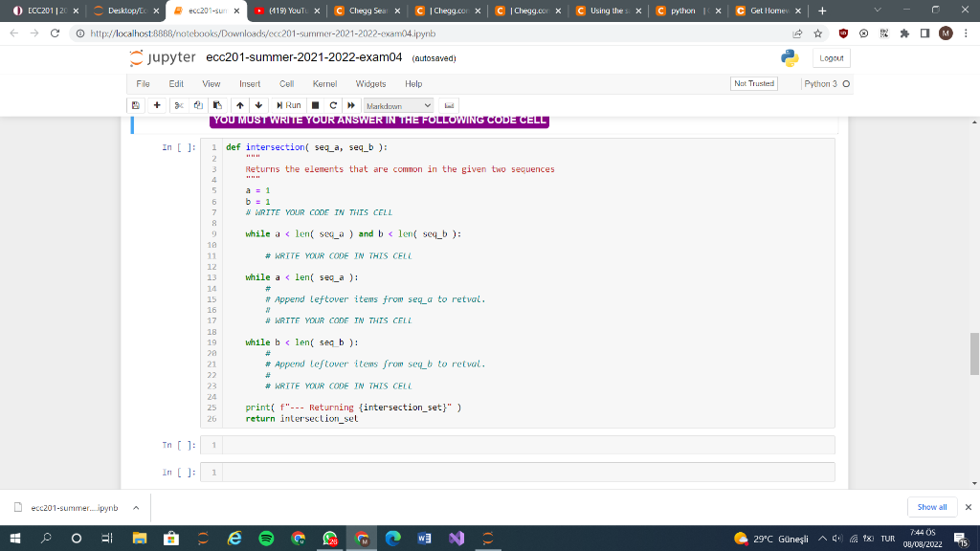Open the tab search chevron
This screenshot has width=980, height=551.
[878, 10]
